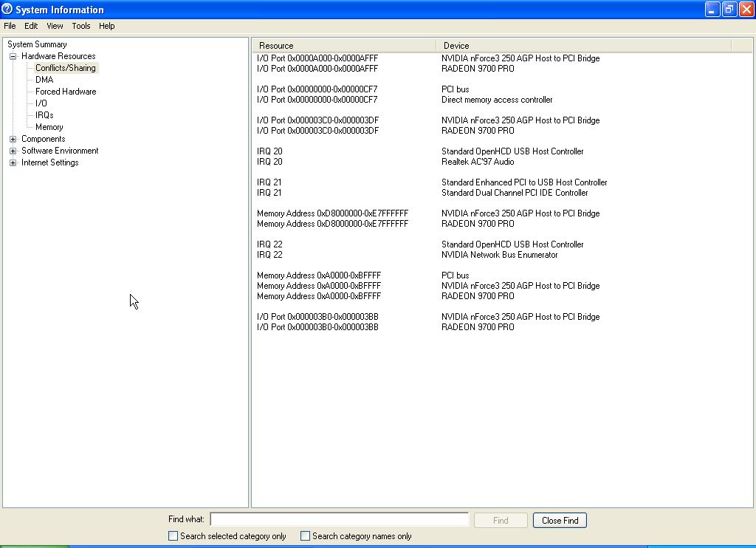Select the DMA category
Screen dimensions: 756x548
[44, 80]
